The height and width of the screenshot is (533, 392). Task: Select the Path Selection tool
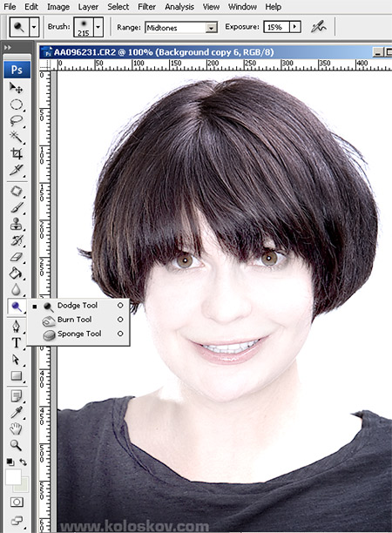click(x=16, y=359)
